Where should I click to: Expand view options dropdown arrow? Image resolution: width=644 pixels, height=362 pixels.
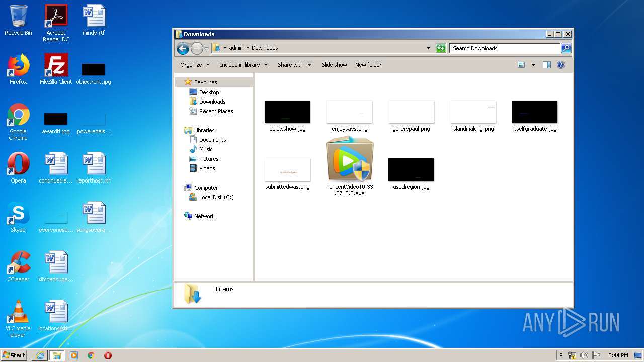pyautogui.click(x=533, y=65)
